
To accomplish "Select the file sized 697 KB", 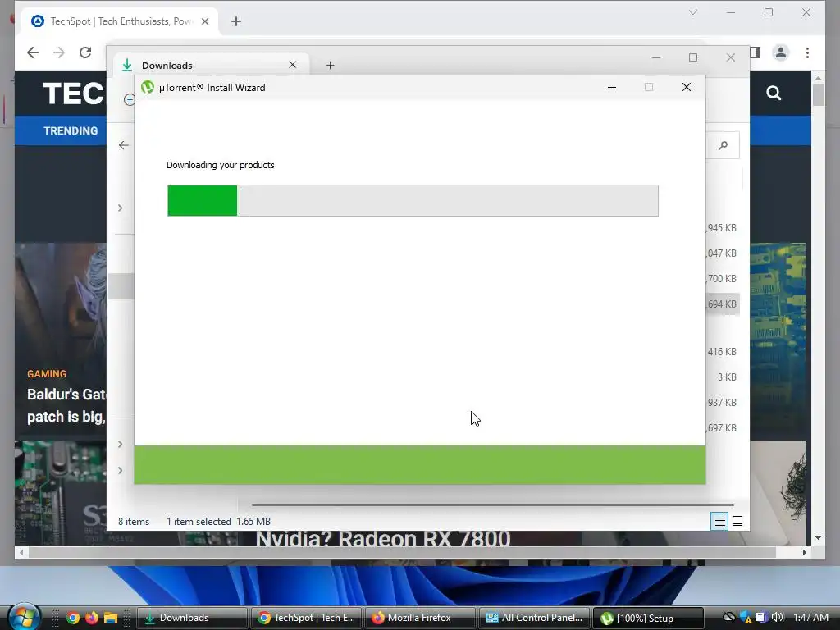I will tap(722, 428).
